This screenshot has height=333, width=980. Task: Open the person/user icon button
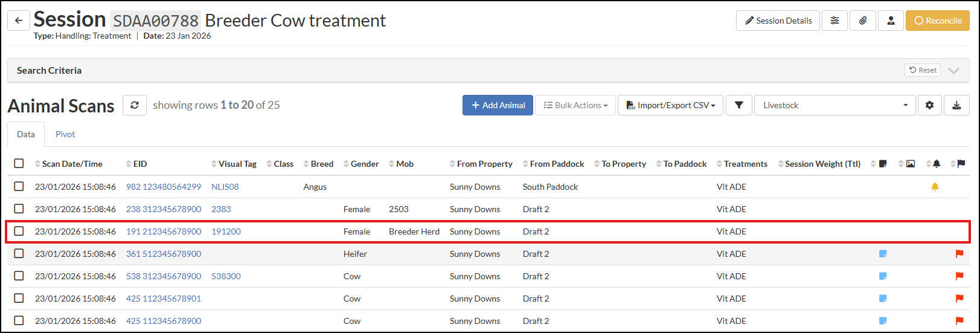[891, 21]
